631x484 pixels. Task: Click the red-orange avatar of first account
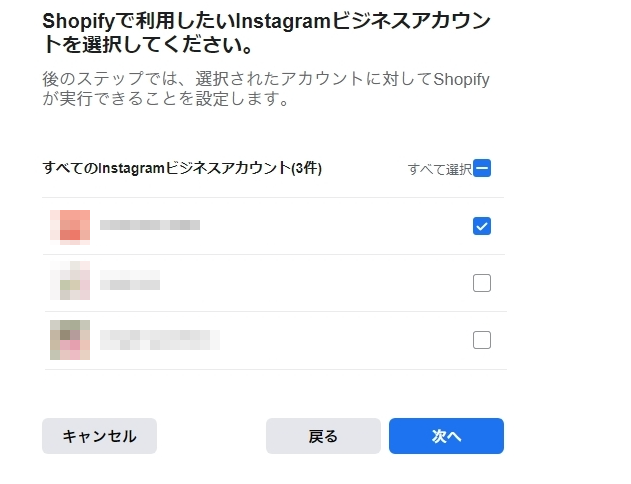70,226
